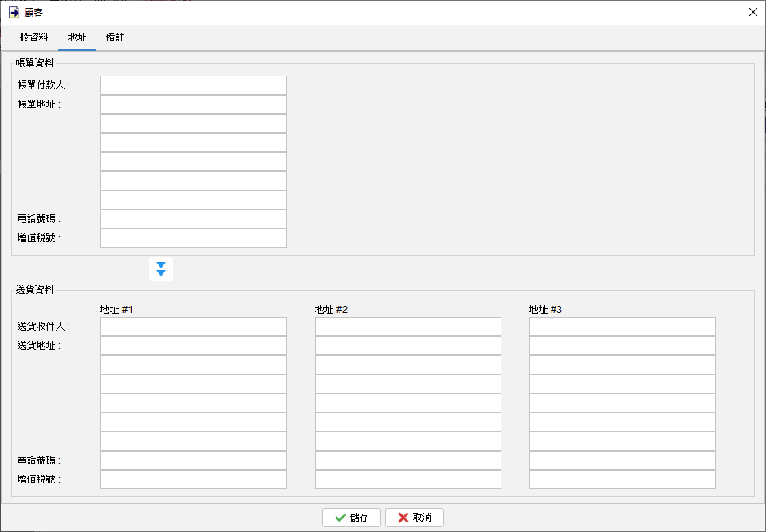Click the 顧客 window title icon
Viewport: 766px width, 532px height.
(x=14, y=12)
